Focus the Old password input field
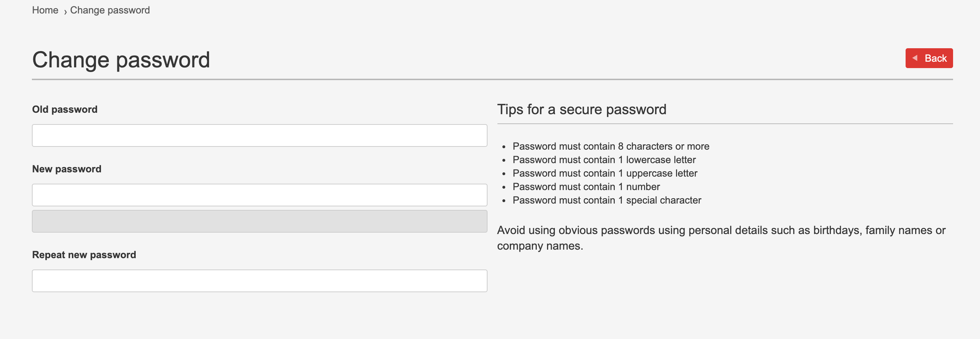This screenshot has width=980, height=339. pos(259,135)
